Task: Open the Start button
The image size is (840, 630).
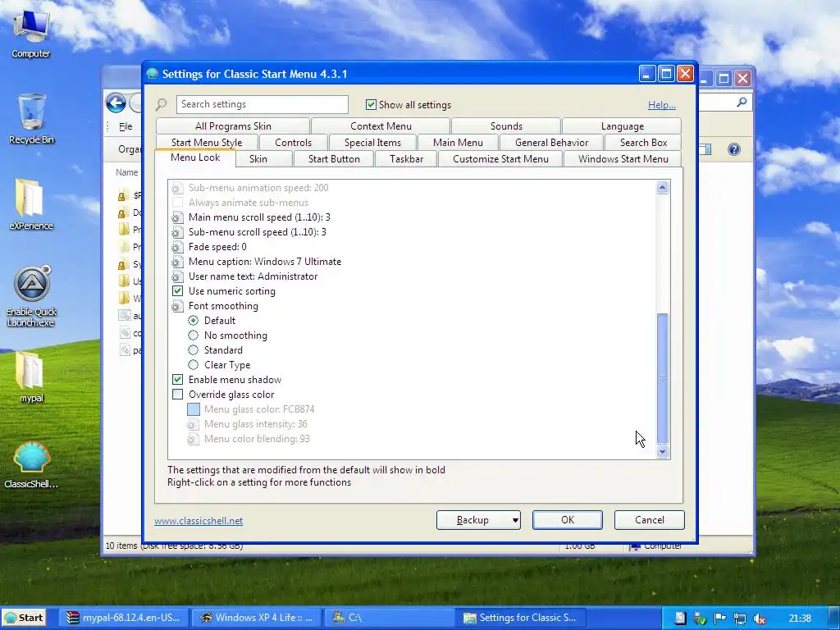Action: click(x=24, y=618)
